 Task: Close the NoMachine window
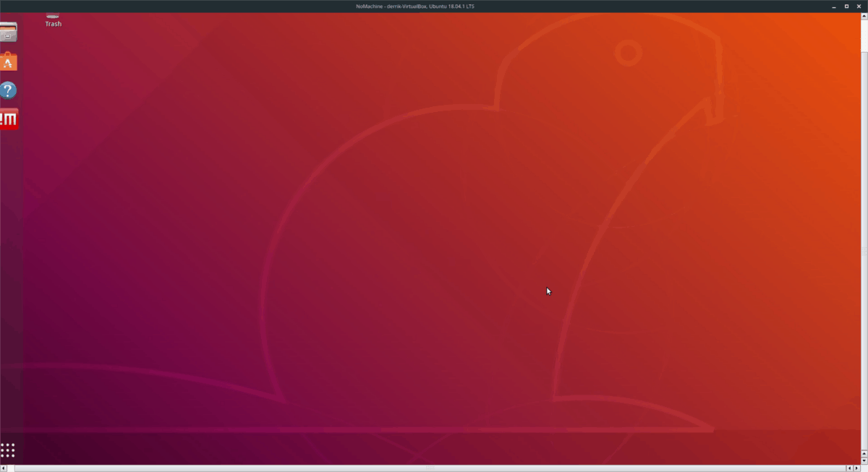click(x=860, y=6)
